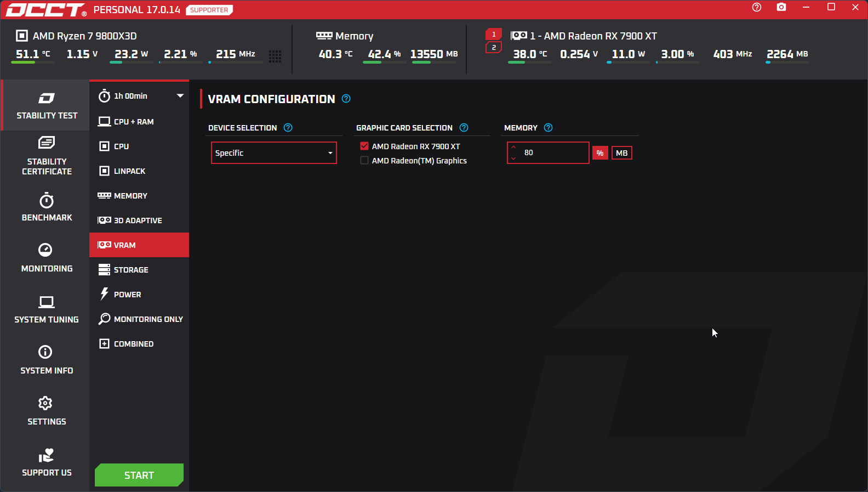Viewport: 868px width, 492px height.
Task: Open help for Graphic Card Selection
Action: (464, 128)
